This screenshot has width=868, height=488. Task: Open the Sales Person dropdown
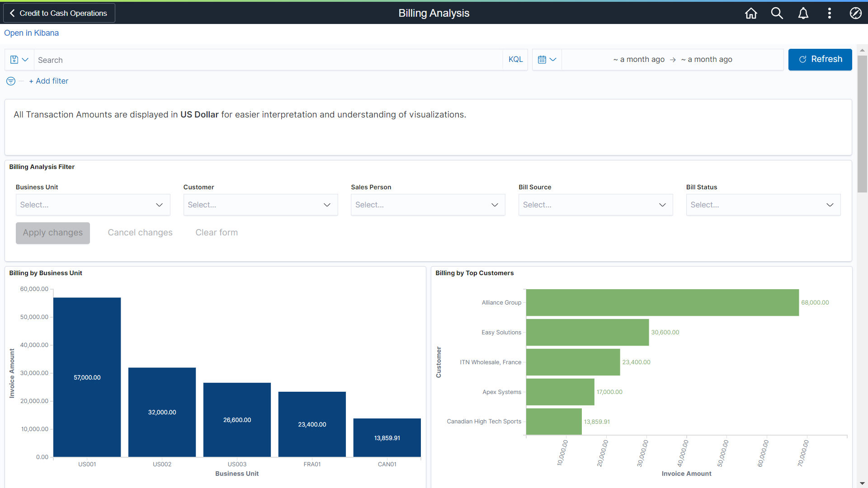pos(428,205)
